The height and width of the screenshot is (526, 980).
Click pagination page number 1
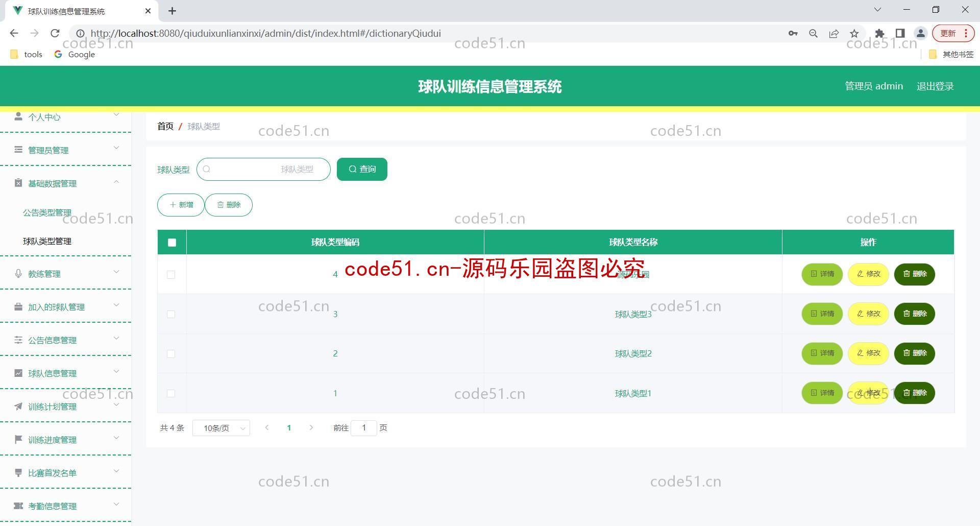(x=289, y=428)
